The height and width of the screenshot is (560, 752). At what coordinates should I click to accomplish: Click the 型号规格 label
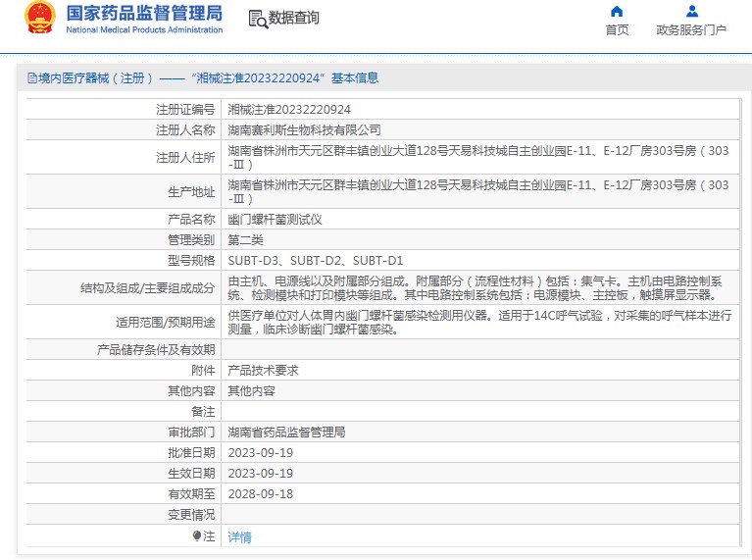(191, 261)
